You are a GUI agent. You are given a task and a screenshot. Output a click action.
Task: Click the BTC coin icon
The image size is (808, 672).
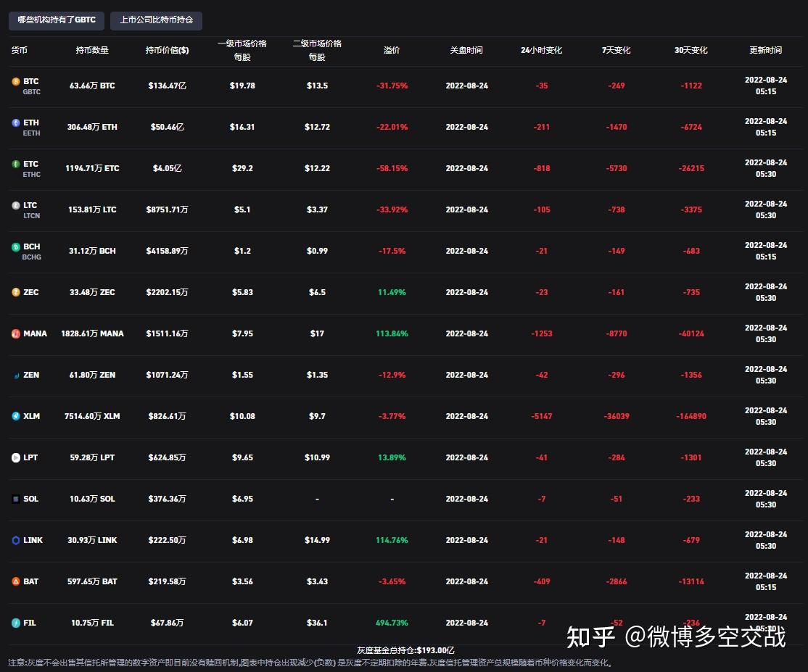pos(15,81)
